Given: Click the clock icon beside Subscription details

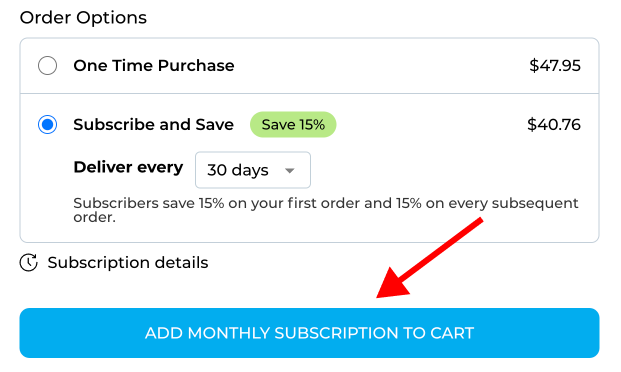Looking at the screenshot, I should click(x=29, y=262).
